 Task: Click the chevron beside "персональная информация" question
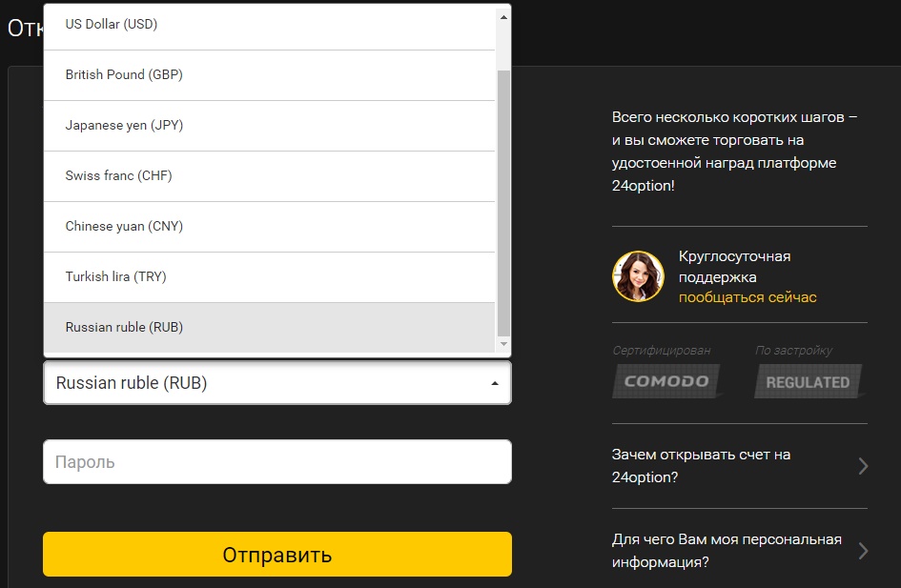tap(863, 551)
